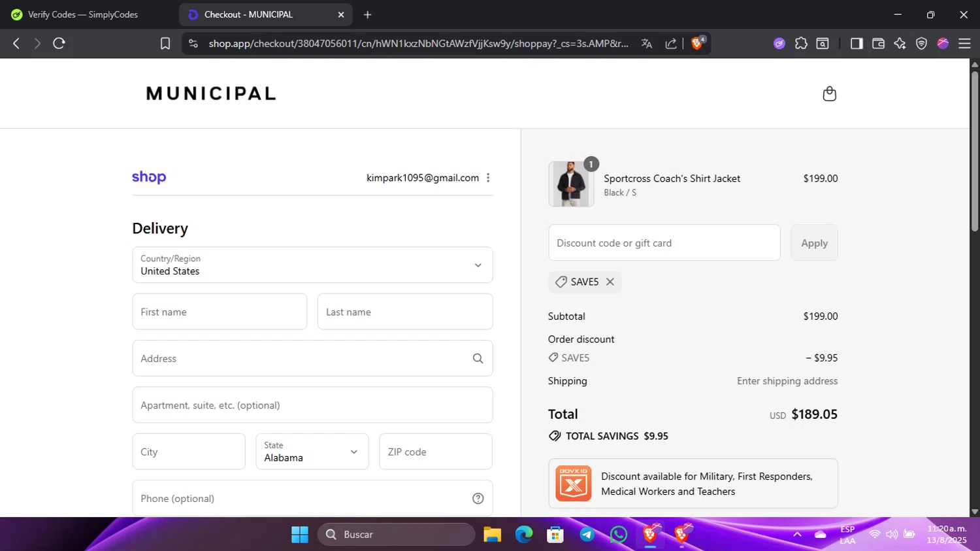Click the Sportcross Coach's Shirt Jacket title

672,178
